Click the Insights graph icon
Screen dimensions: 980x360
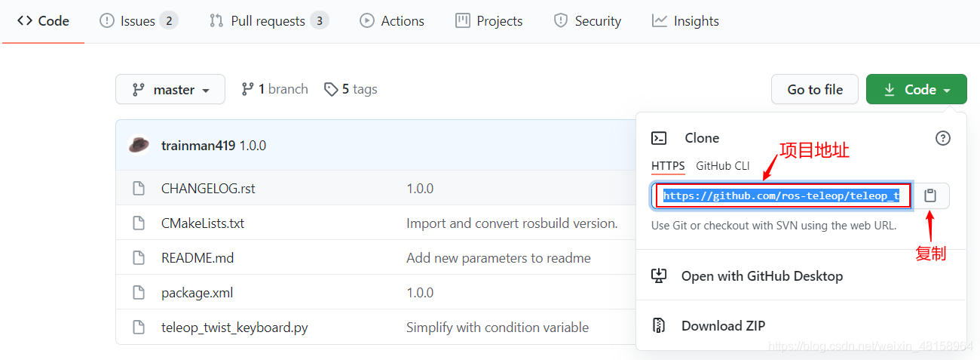(x=660, y=21)
